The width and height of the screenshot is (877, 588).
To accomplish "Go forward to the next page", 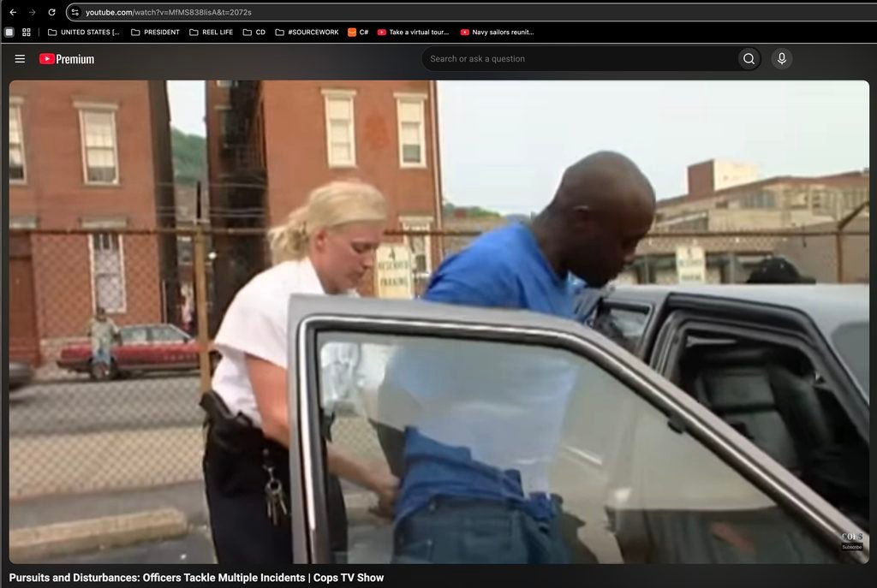I will click(32, 12).
